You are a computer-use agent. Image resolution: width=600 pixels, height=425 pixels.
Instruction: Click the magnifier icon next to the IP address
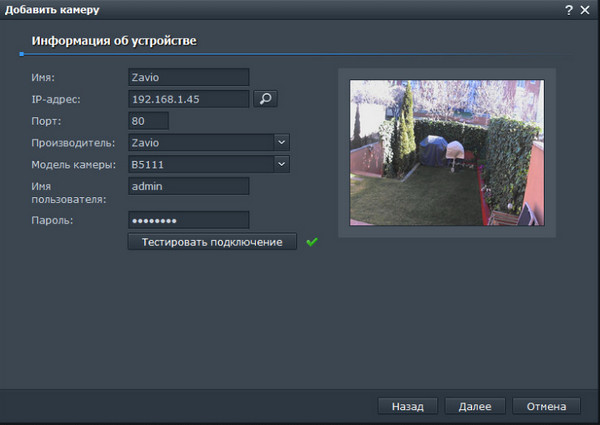point(265,98)
